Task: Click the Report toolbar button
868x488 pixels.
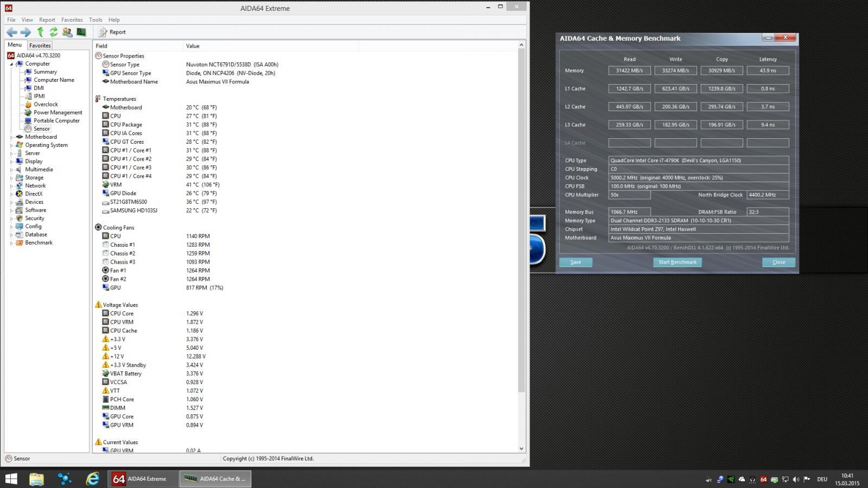Action: coord(112,32)
